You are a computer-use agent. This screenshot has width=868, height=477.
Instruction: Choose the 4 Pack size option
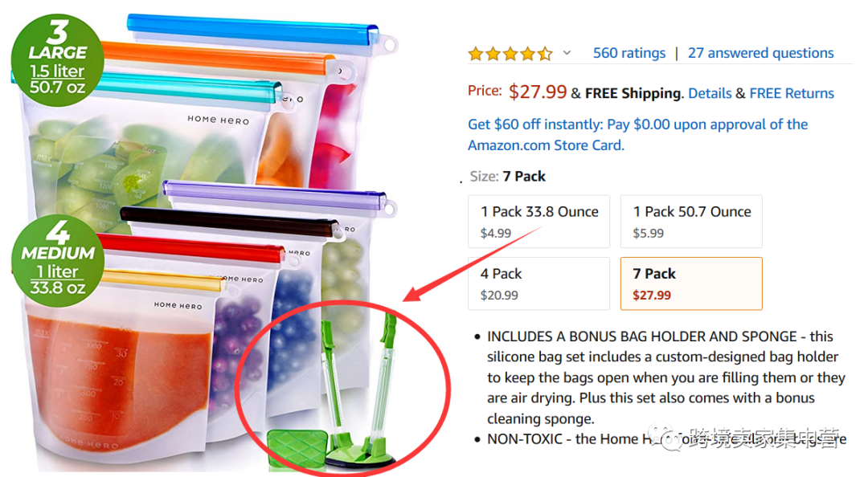pos(538,283)
